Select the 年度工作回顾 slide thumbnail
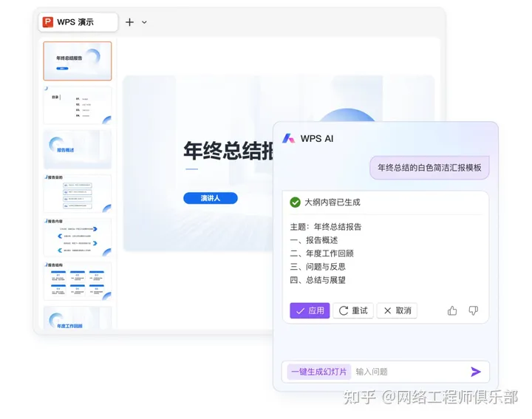This screenshot has width=532, height=419. point(78,318)
